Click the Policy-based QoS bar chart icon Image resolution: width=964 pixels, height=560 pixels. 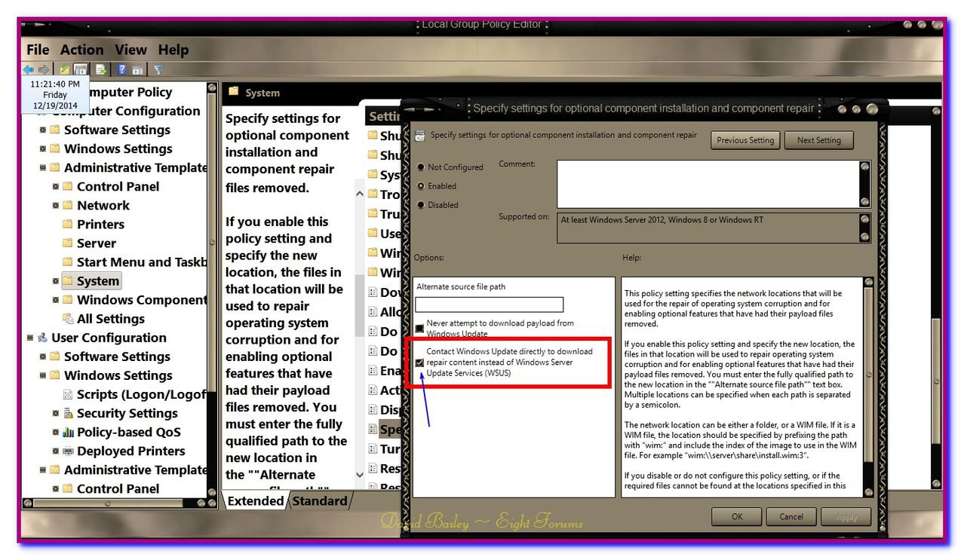click(x=68, y=432)
